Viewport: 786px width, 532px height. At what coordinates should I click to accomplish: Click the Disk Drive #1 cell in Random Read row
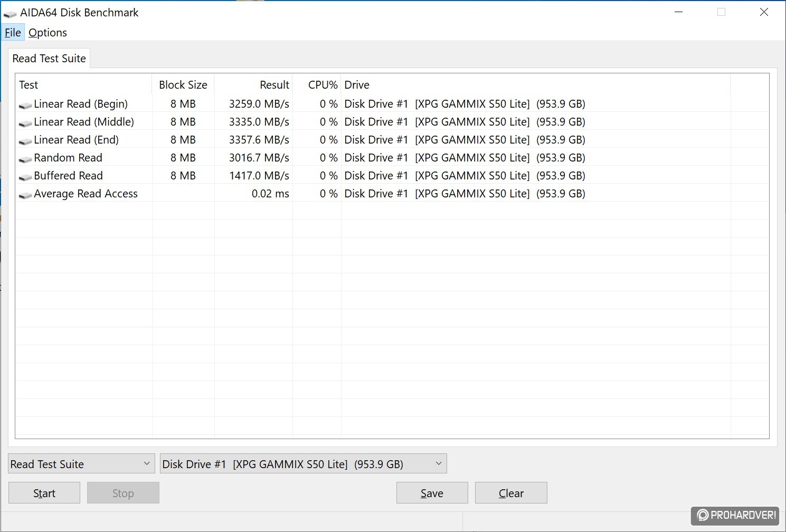coord(465,158)
